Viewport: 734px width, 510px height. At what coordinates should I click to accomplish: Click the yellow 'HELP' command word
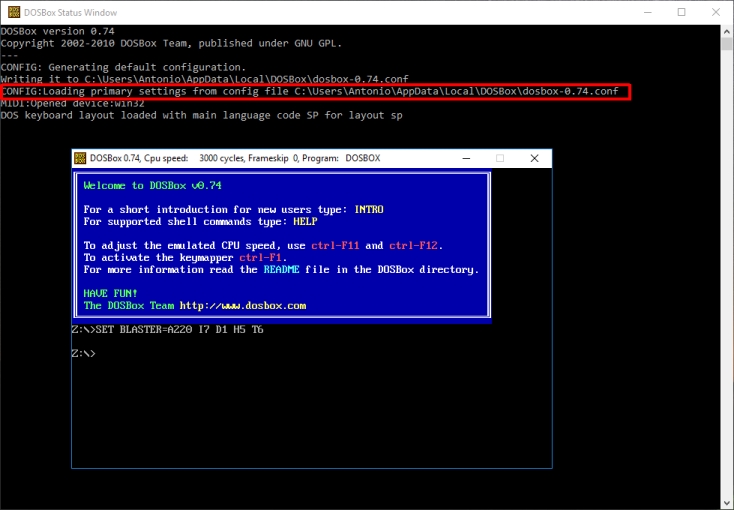pos(305,222)
